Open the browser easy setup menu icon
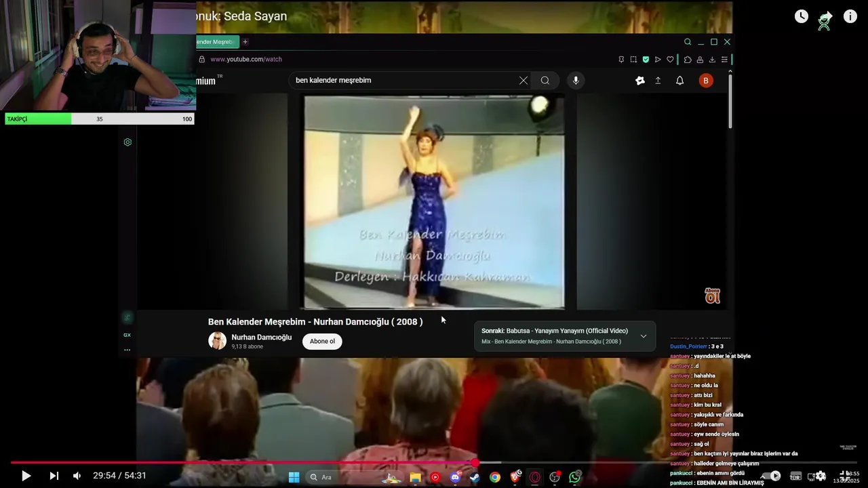 click(x=724, y=60)
